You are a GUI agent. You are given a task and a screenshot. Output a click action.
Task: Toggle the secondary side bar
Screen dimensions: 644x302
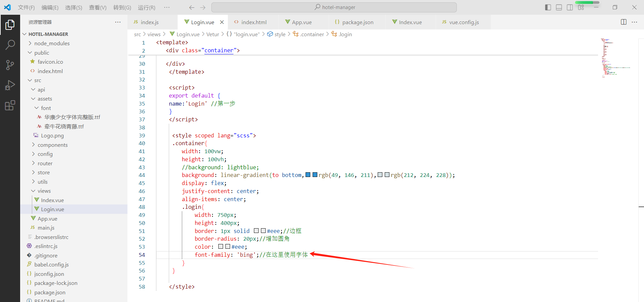[x=570, y=7]
